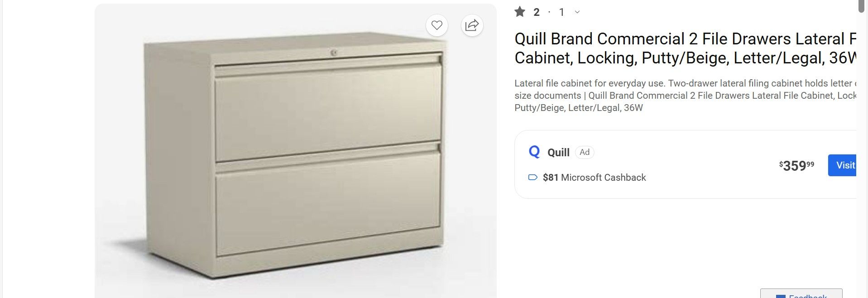Click the lock on the cabinet image
Viewport: 868px width, 298px height.
pos(334,53)
